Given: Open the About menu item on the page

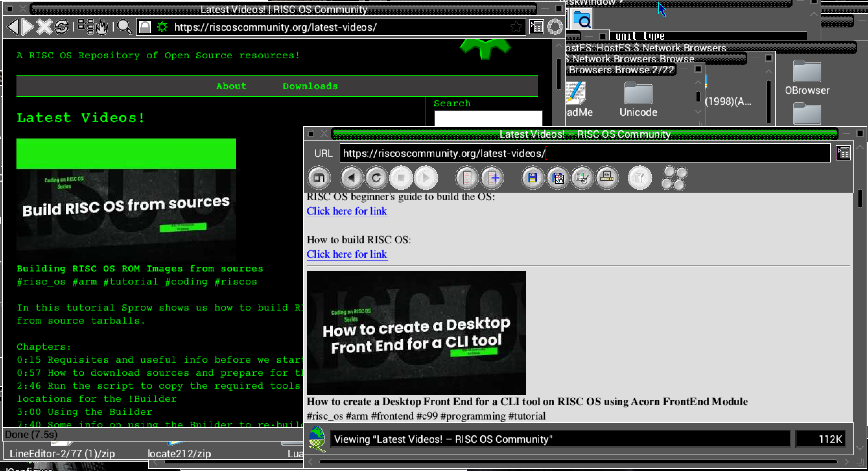Looking at the screenshot, I should coord(231,86).
